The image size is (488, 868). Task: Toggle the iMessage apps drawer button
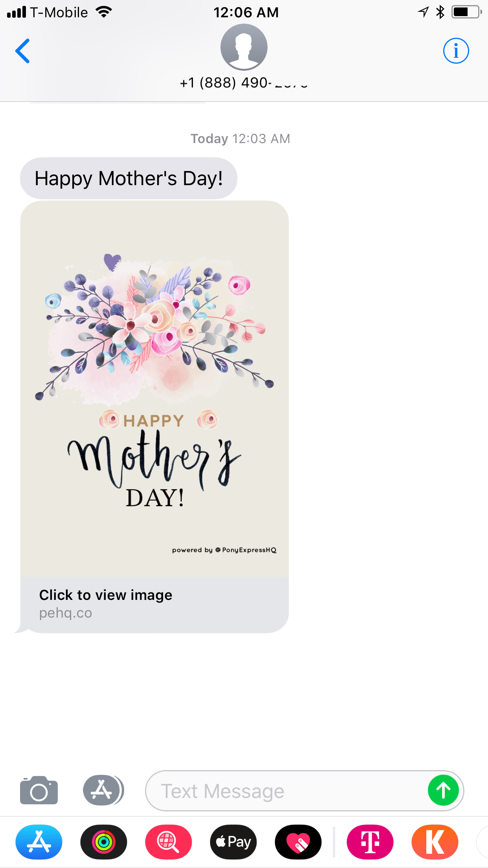pyautogui.click(x=103, y=790)
